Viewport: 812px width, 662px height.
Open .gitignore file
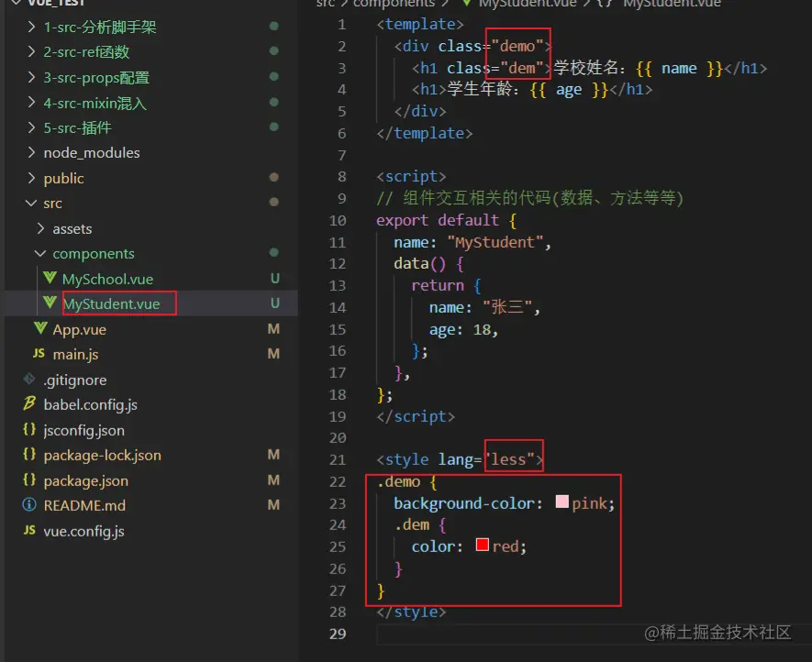tap(75, 380)
